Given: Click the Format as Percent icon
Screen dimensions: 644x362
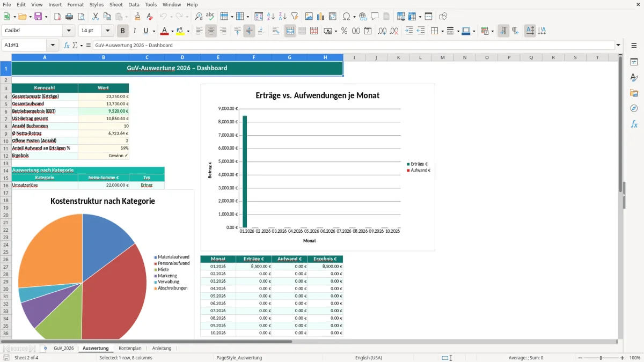Looking at the screenshot, I should 344,31.
